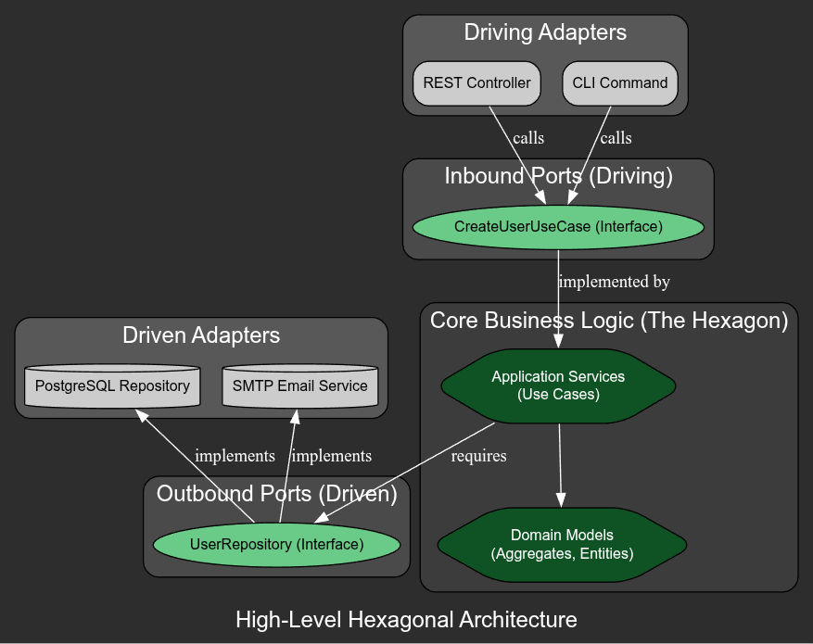Open the Inbound Ports (Driving) section
813x644 pixels.
coord(557,176)
